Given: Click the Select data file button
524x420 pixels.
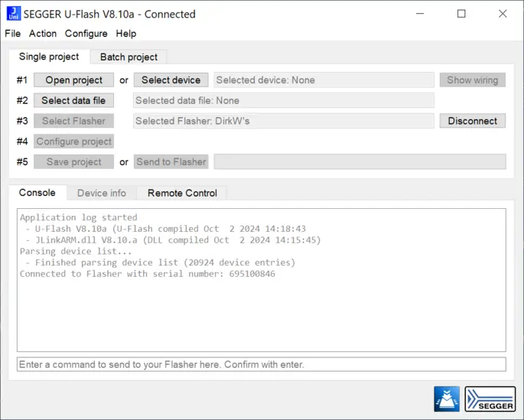Looking at the screenshot, I should pyautogui.click(x=74, y=100).
